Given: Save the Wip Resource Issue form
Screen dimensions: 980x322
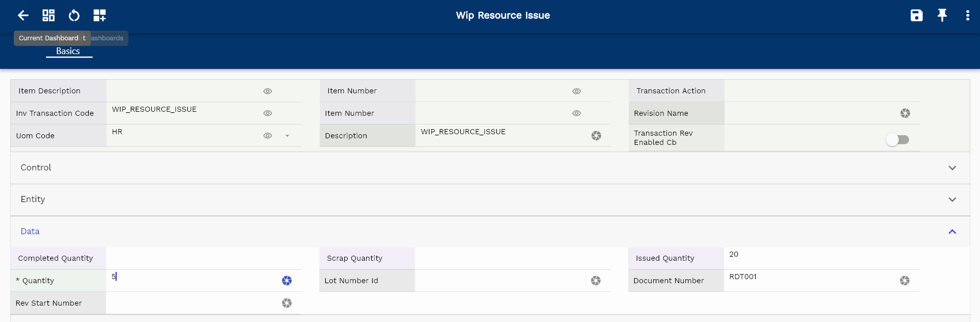Looking at the screenshot, I should [917, 15].
